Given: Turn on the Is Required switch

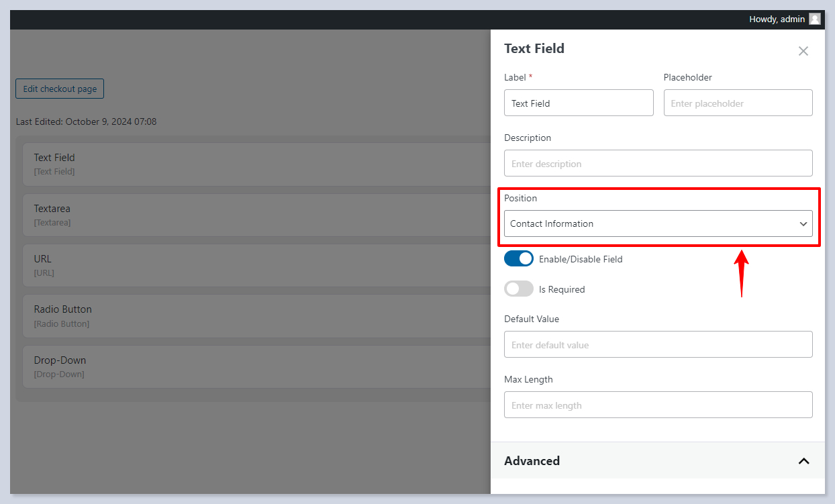Looking at the screenshot, I should coord(519,289).
